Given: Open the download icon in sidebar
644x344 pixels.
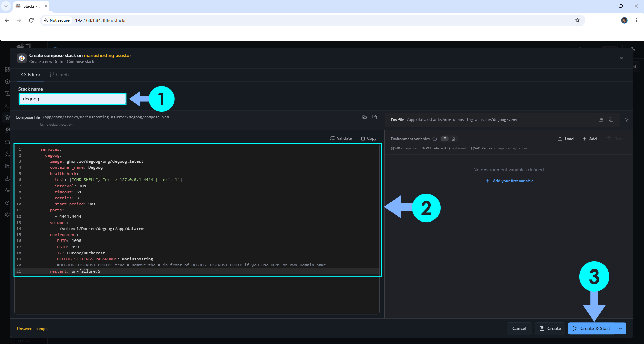Looking at the screenshot, I should [x=7, y=178].
